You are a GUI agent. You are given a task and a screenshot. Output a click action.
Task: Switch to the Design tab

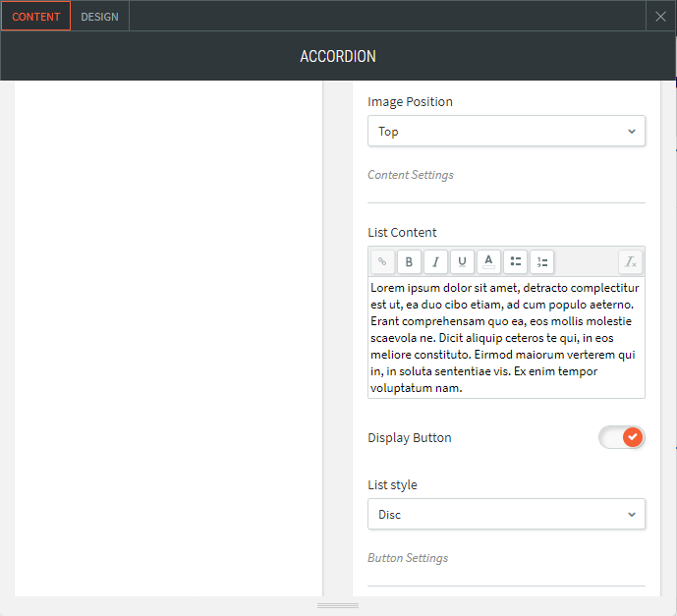pyautogui.click(x=99, y=17)
